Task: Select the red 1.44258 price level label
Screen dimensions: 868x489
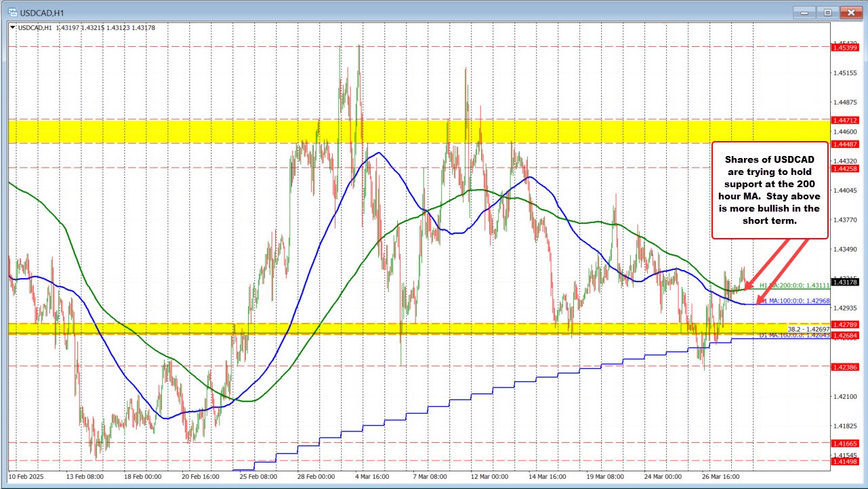Action: 845,168
